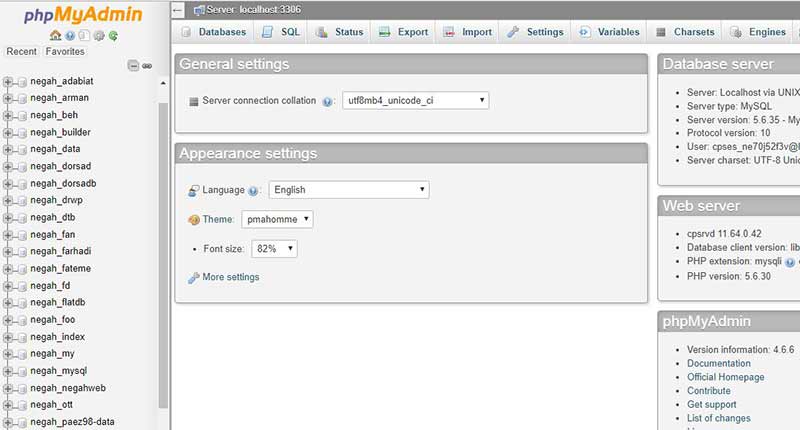Select the negah_negahweb database
Screen dimensions: 800x430
[x=68, y=388]
